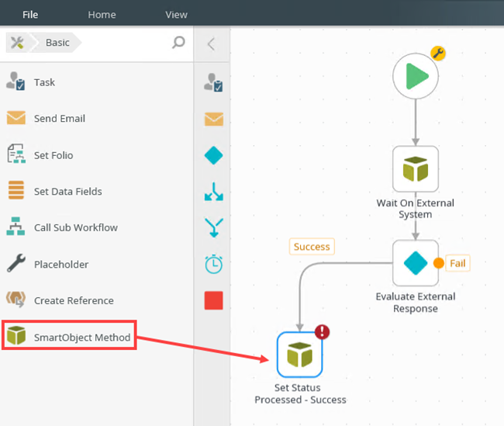
Task: Select the Send Email toolbox item
Action: pyautogui.click(x=59, y=119)
